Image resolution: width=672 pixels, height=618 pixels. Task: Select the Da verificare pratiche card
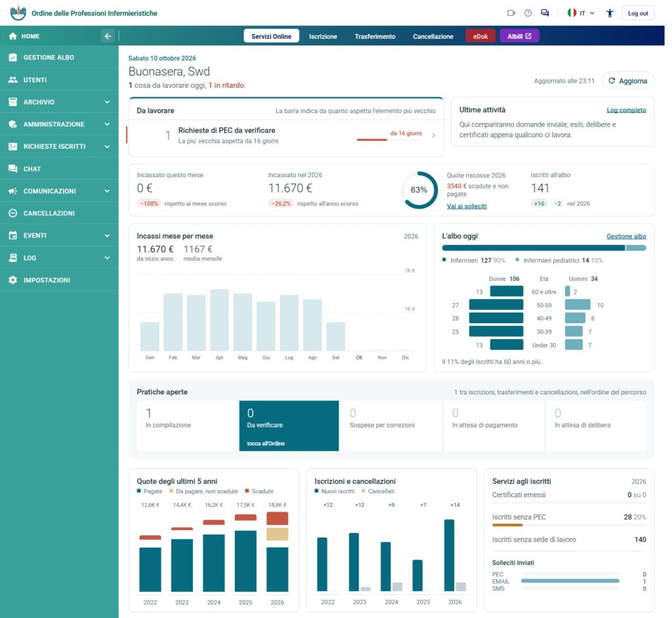coord(289,426)
